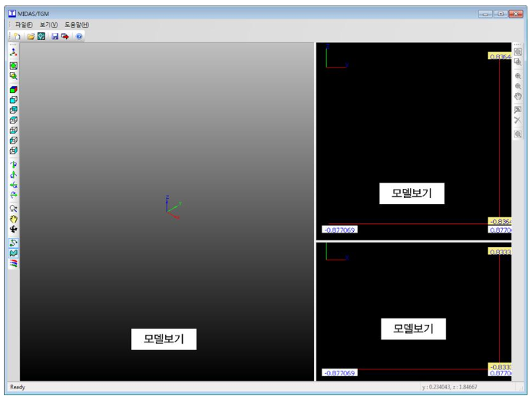This screenshot has height=400, width=532.
Task: Open the 파일(F) menu
Action: [23, 25]
